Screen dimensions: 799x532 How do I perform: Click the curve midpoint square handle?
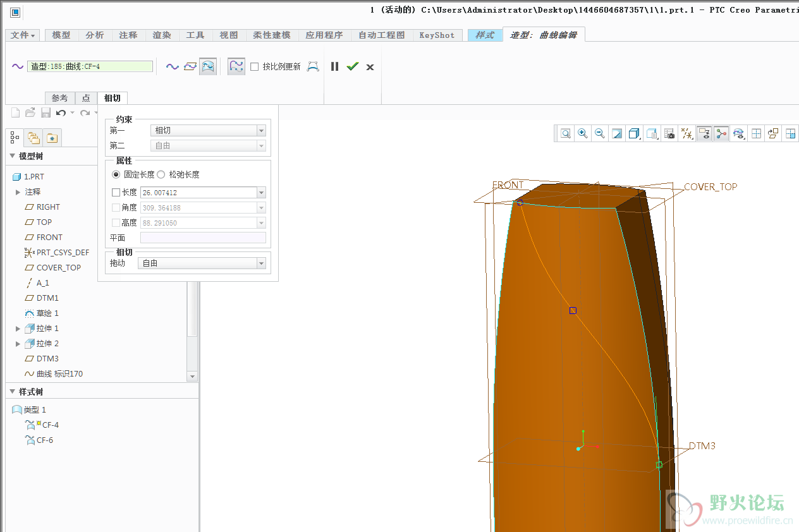[x=573, y=310]
